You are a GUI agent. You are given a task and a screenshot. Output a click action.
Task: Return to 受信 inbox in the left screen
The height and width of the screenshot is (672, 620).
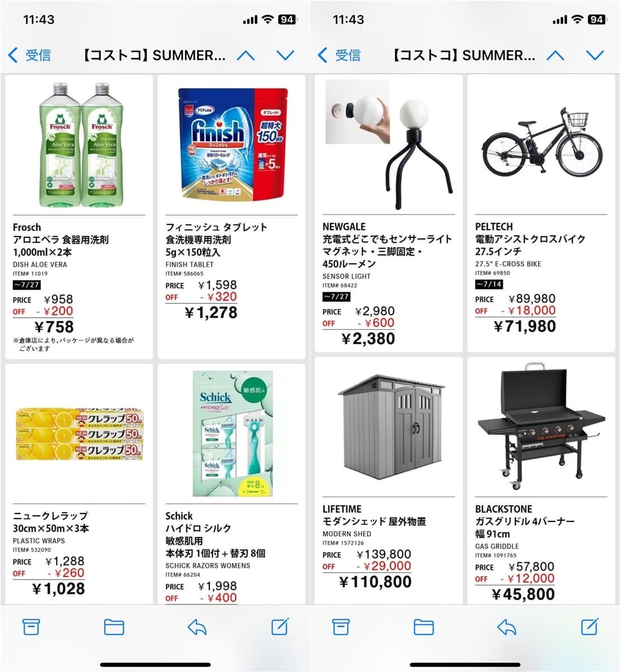30,55
